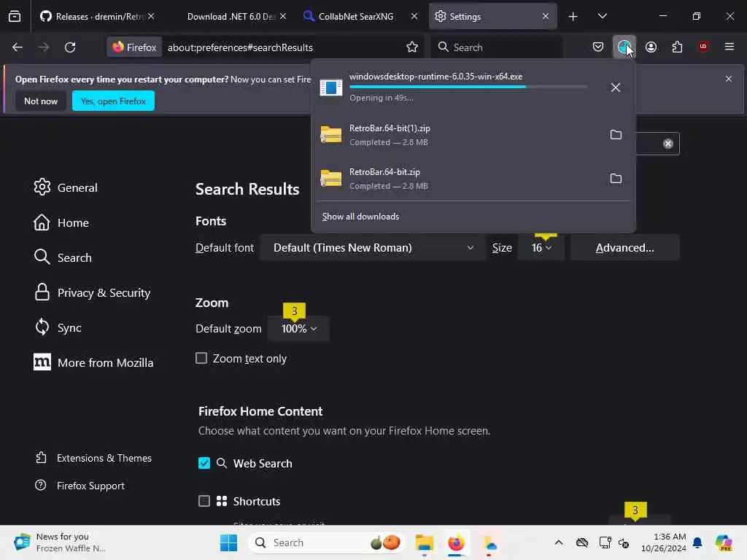Show RetroBar.64-bit(1).zip in folder
The image size is (747, 560).
point(616,135)
